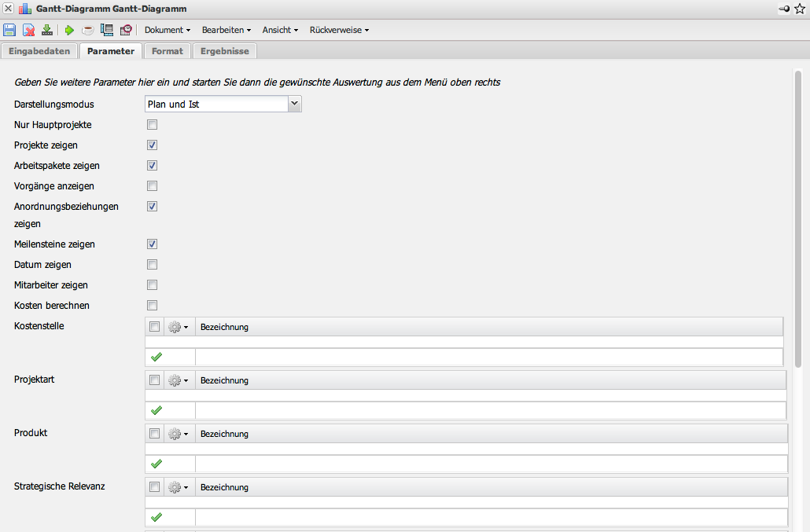Click the document with red X icon
Viewport: 810px width, 532px height.
28,30
